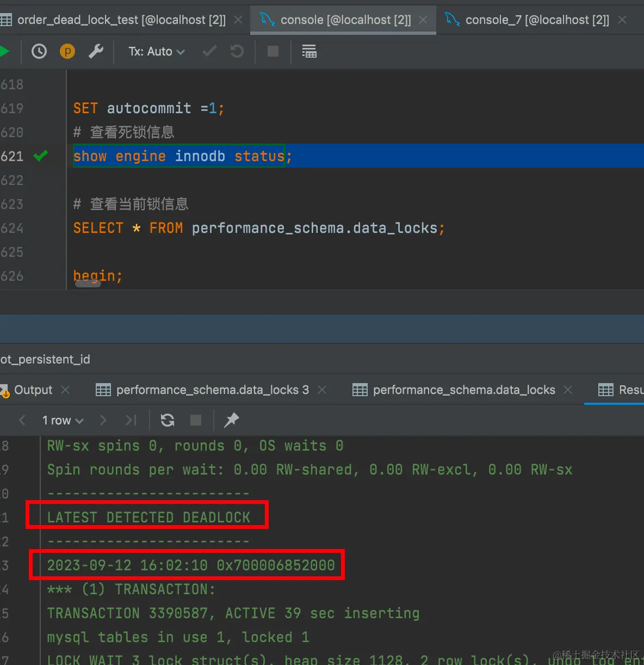644x665 pixels.
Task: Expand the '1 row' page size dropdown
Action: pyautogui.click(x=63, y=420)
